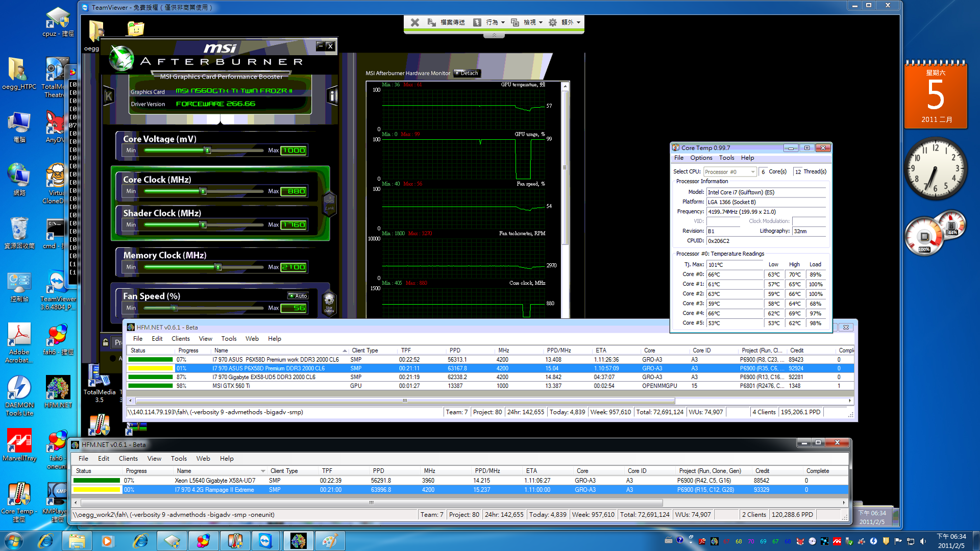The width and height of the screenshot is (980, 551).
Task: Open the volume speaker tray icon
Action: (923, 541)
